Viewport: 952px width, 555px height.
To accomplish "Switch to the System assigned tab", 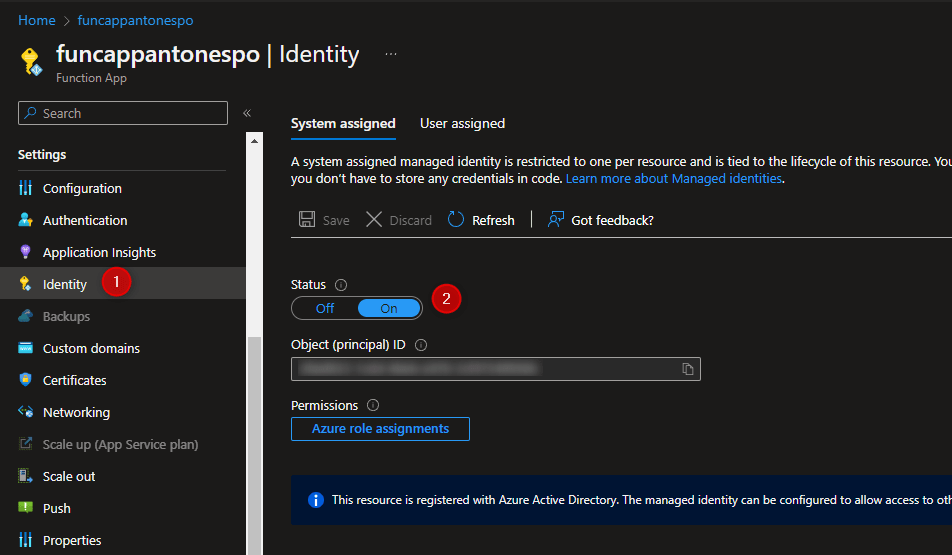I will pyautogui.click(x=343, y=123).
